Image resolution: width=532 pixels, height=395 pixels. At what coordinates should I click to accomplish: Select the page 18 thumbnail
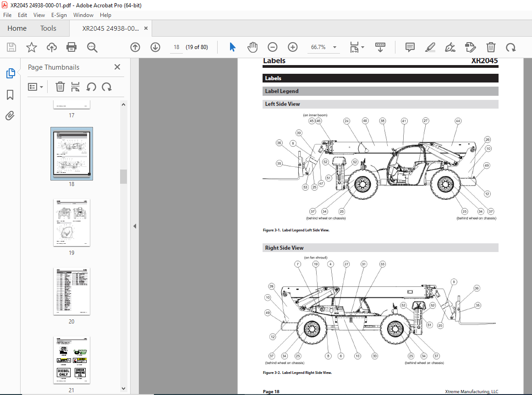[71, 154]
